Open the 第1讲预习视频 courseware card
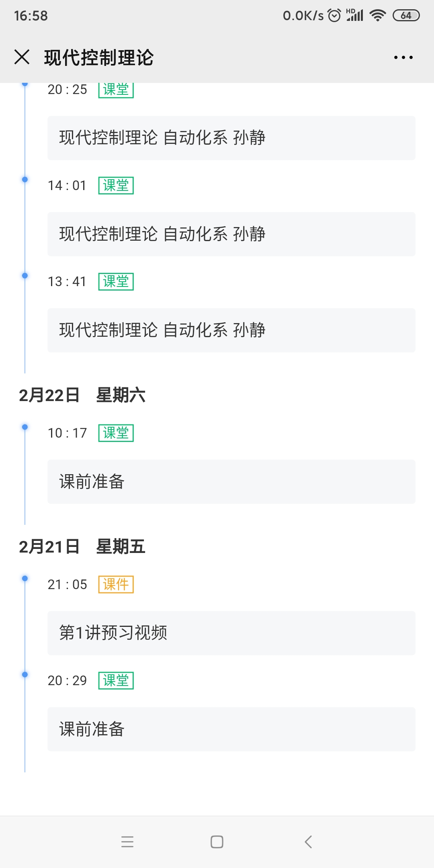 pos(231,633)
